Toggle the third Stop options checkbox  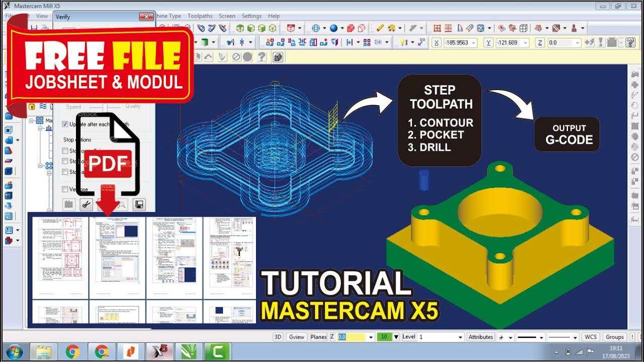coord(64,172)
